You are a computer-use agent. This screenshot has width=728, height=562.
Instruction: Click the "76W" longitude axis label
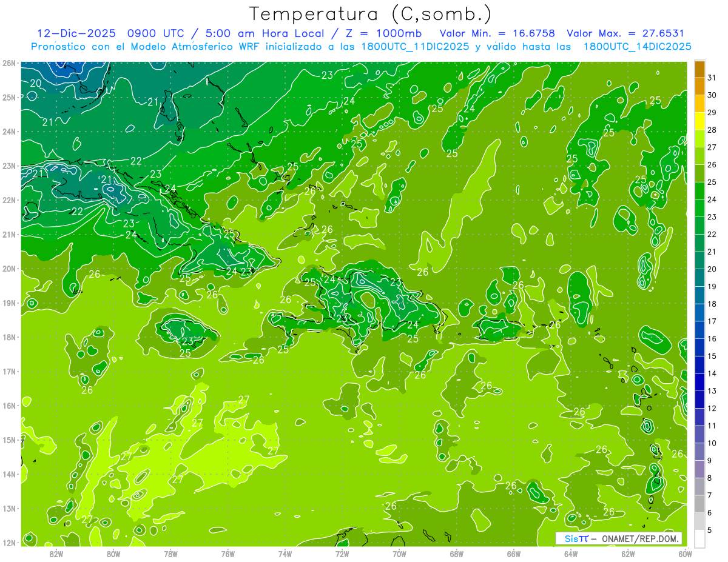[227, 554]
